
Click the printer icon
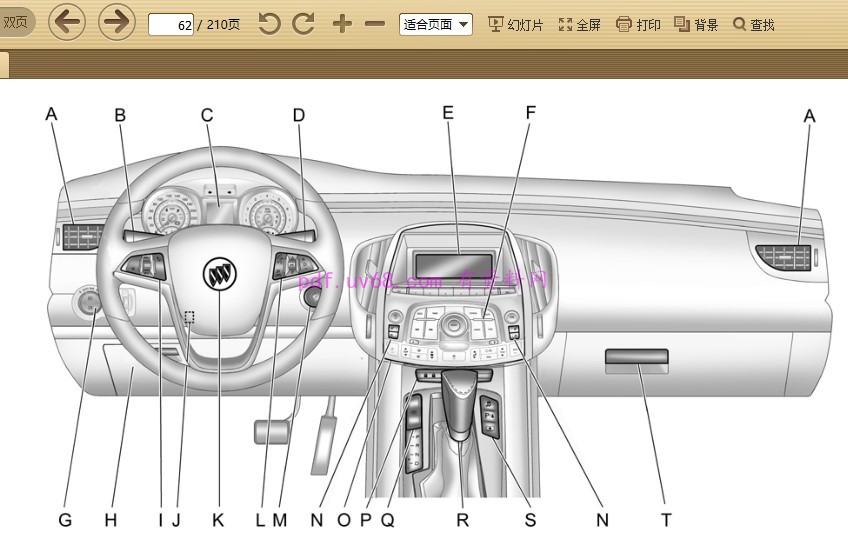point(624,24)
